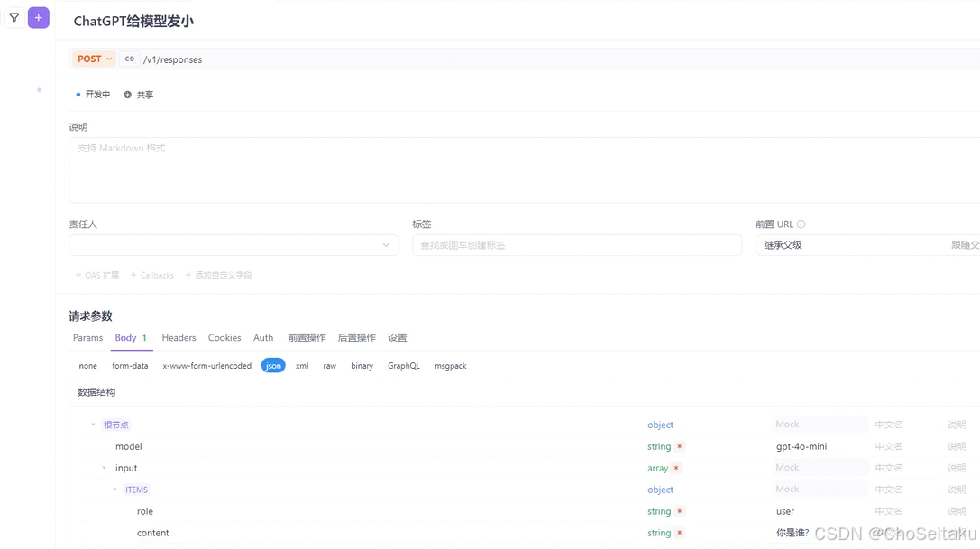Edit the ChatGPT给模型发小 title

(133, 22)
